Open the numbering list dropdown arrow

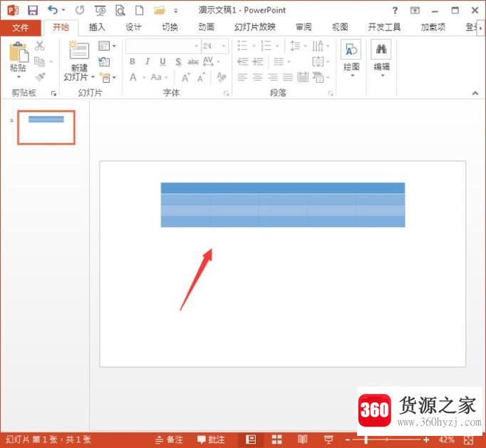pyautogui.click(x=277, y=46)
